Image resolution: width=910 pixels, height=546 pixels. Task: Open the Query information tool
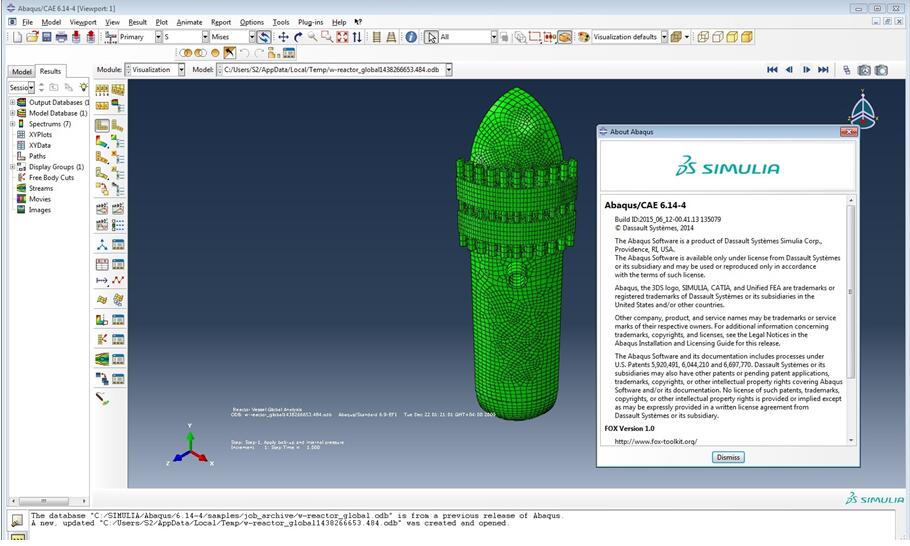coord(411,37)
